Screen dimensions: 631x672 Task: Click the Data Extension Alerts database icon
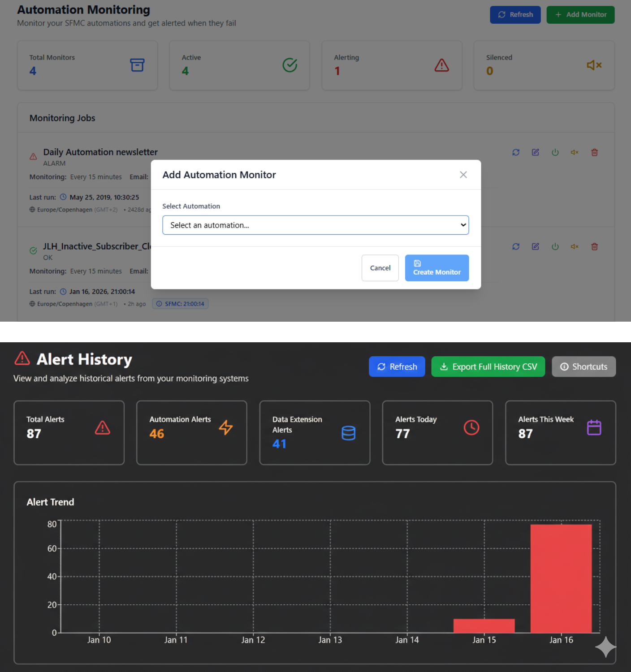point(349,433)
